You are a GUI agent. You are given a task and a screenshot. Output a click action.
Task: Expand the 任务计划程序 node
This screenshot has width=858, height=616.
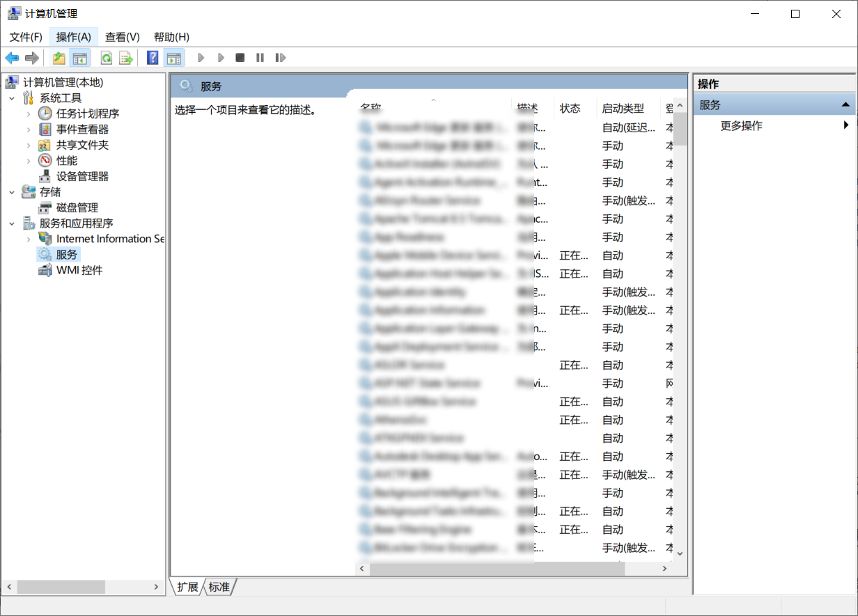click(x=29, y=113)
